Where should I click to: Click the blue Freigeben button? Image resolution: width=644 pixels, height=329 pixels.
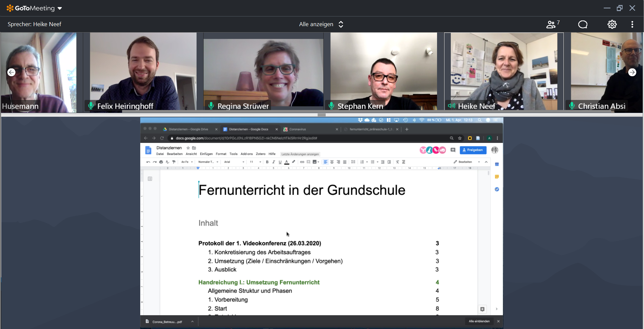473,150
